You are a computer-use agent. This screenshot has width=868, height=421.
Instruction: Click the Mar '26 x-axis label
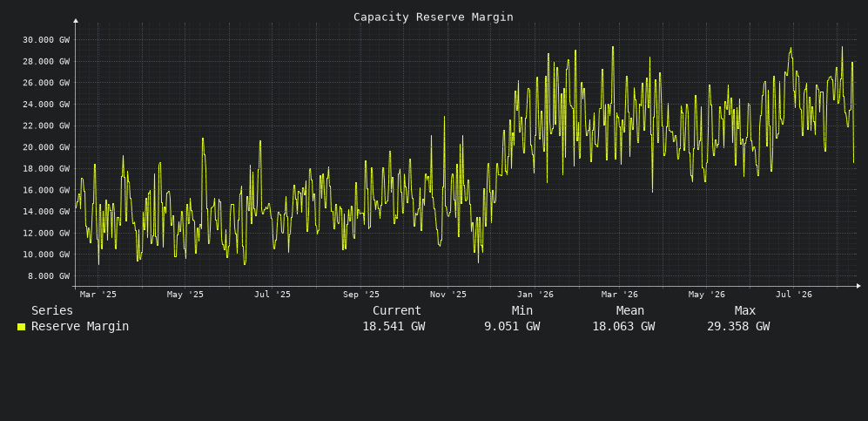point(620,295)
